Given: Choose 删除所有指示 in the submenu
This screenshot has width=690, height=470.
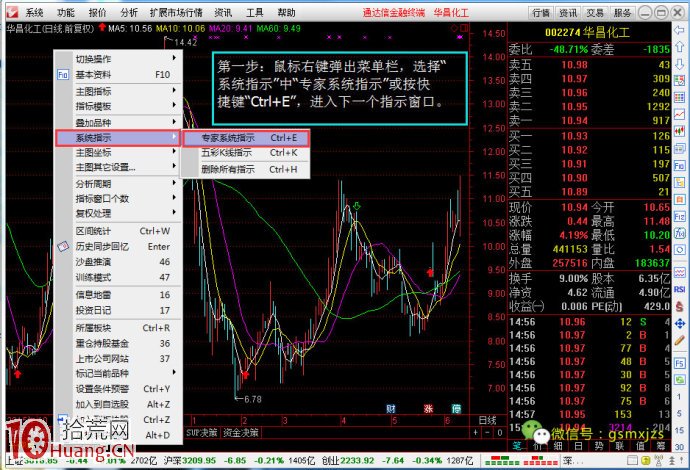Looking at the screenshot, I should click(246, 169).
